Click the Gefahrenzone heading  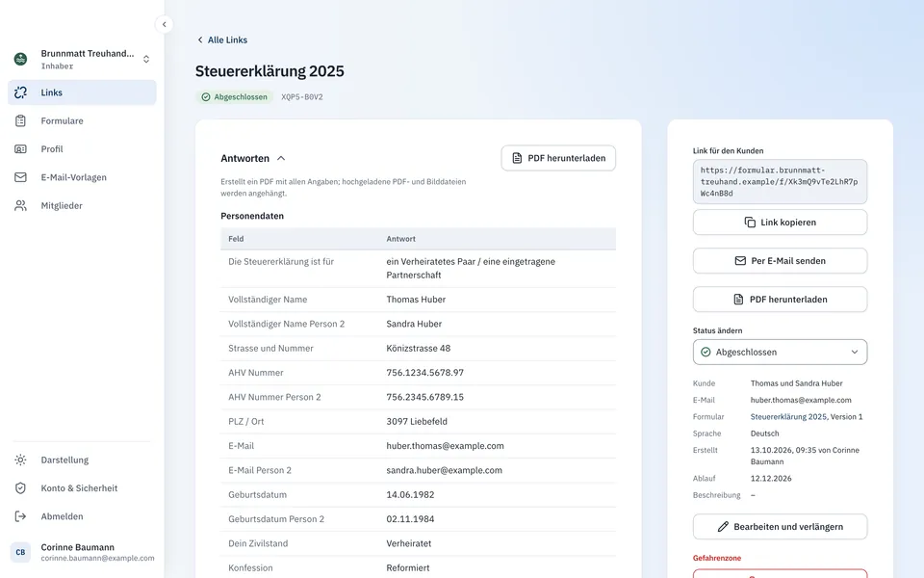716,558
